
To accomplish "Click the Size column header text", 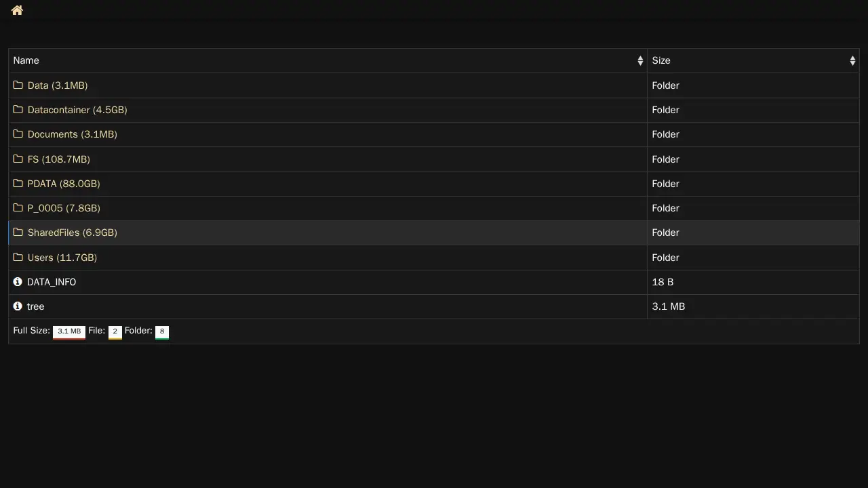I will [x=661, y=61].
